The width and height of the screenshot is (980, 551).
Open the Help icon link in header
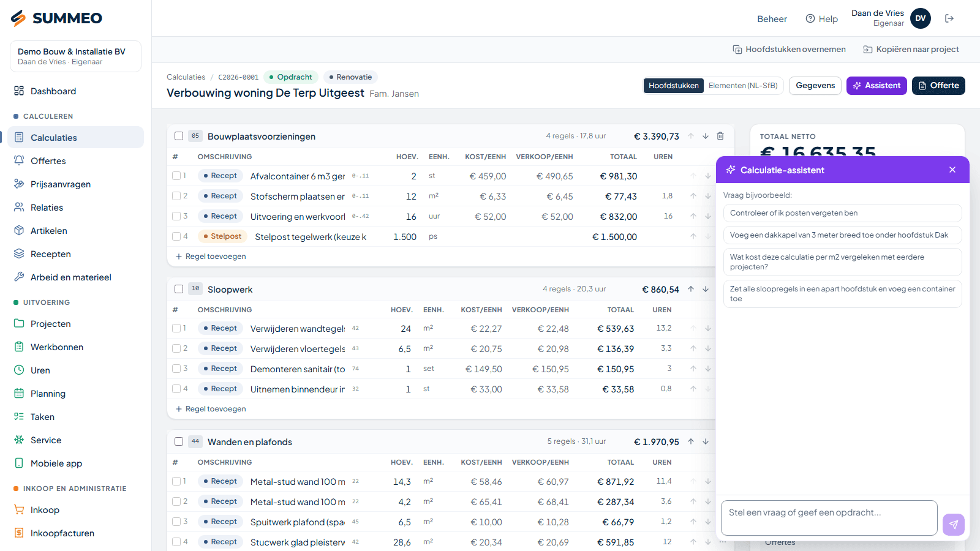click(821, 19)
